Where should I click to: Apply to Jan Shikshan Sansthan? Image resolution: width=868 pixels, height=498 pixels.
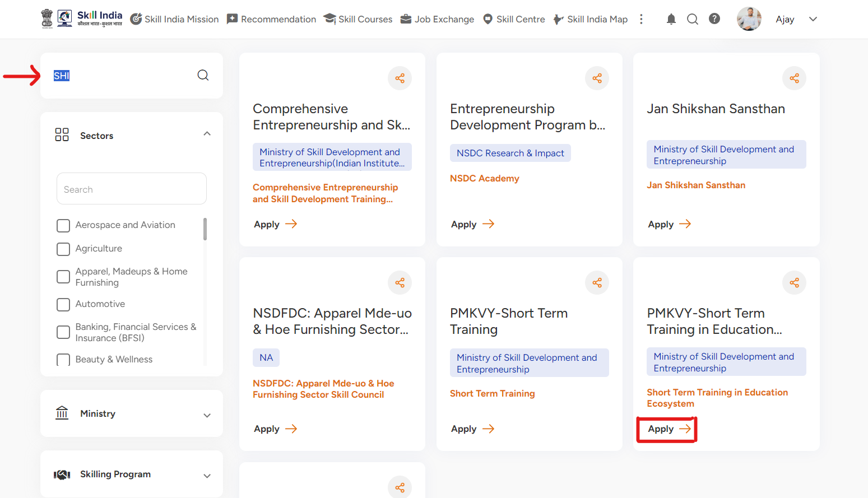click(x=669, y=224)
